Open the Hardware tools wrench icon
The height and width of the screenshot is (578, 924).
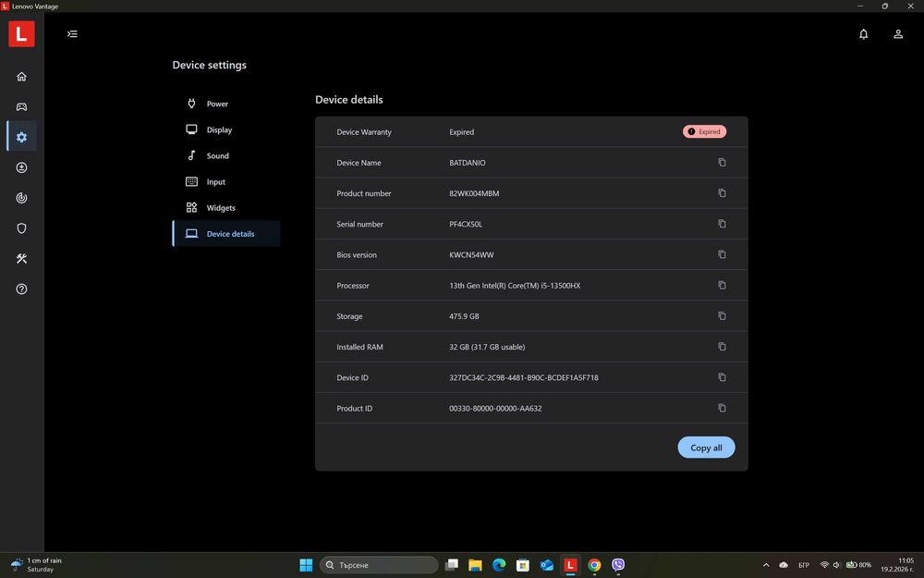22,258
